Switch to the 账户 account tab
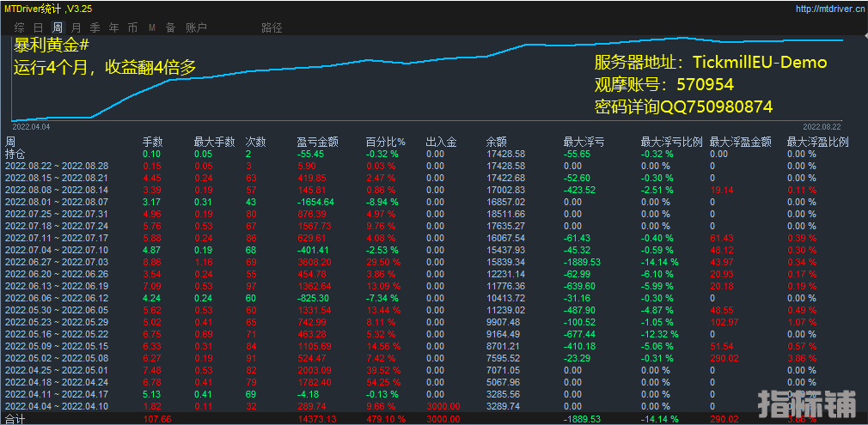Image resolution: width=868 pixels, height=425 pixels. point(196,27)
